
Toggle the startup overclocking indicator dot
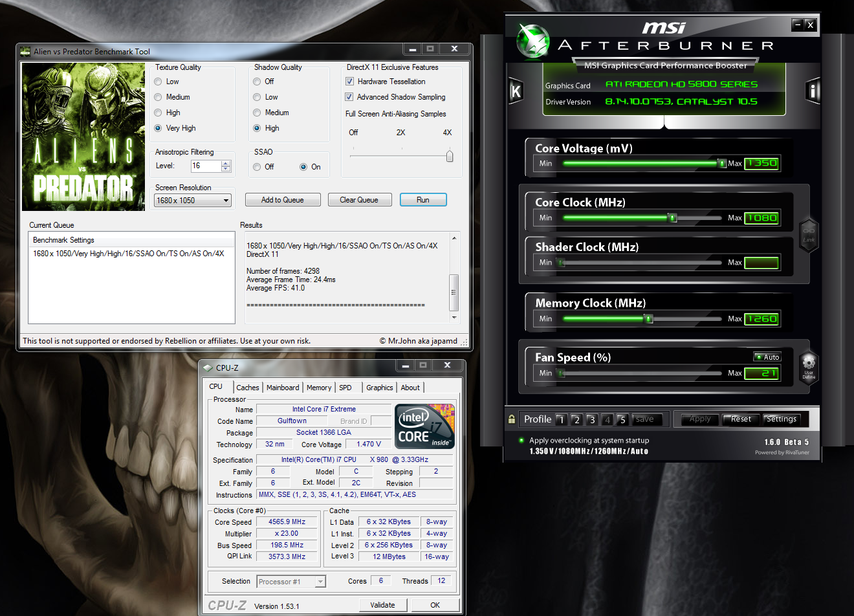(x=521, y=440)
